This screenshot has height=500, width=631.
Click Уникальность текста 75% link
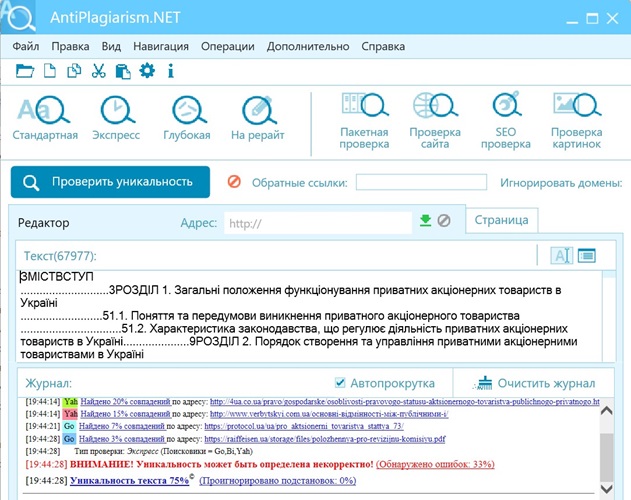tap(130, 481)
